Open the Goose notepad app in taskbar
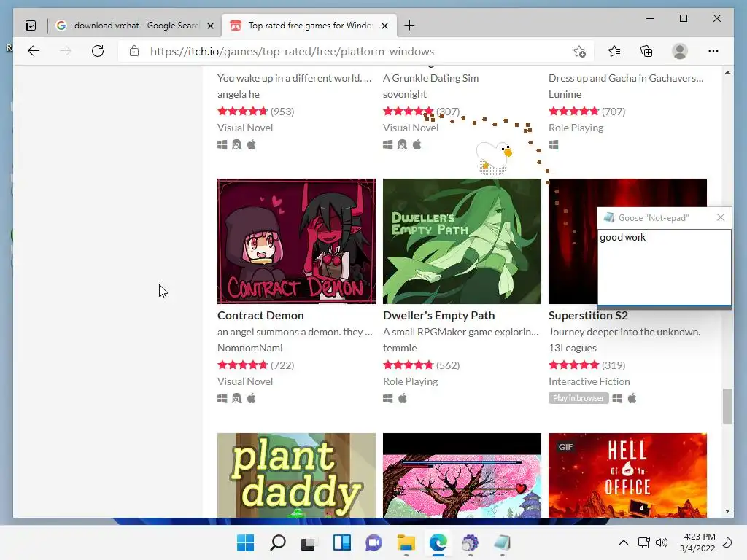The image size is (747, 560). pyautogui.click(x=502, y=542)
